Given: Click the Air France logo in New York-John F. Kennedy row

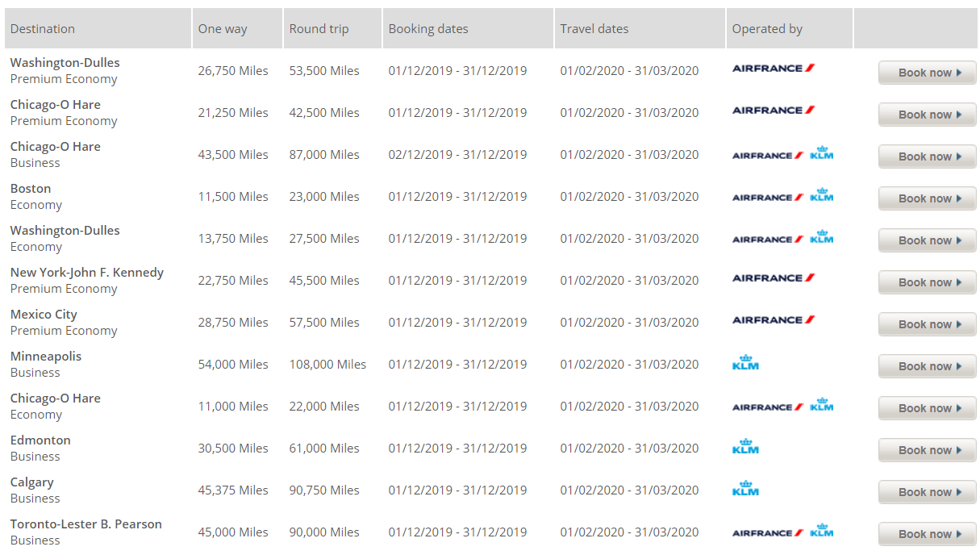Looking at the screenshot, I should click(773, 278).
